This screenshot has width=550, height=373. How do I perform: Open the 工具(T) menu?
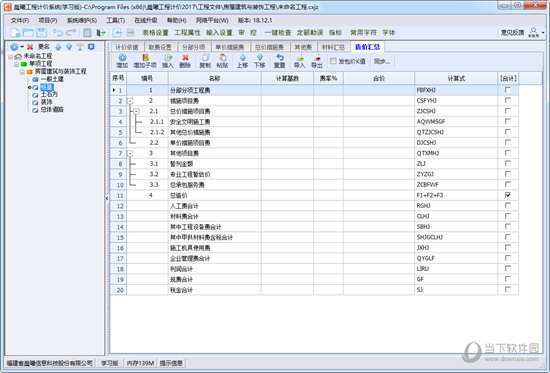tap(116, 20)
